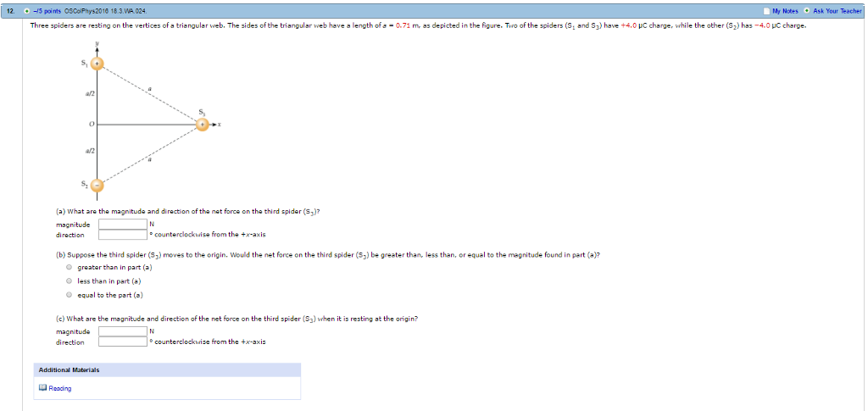Click the S2 negative charge in the figure
Image resolution: width=868 pixels, height=411 pixels.
[97, 185]
